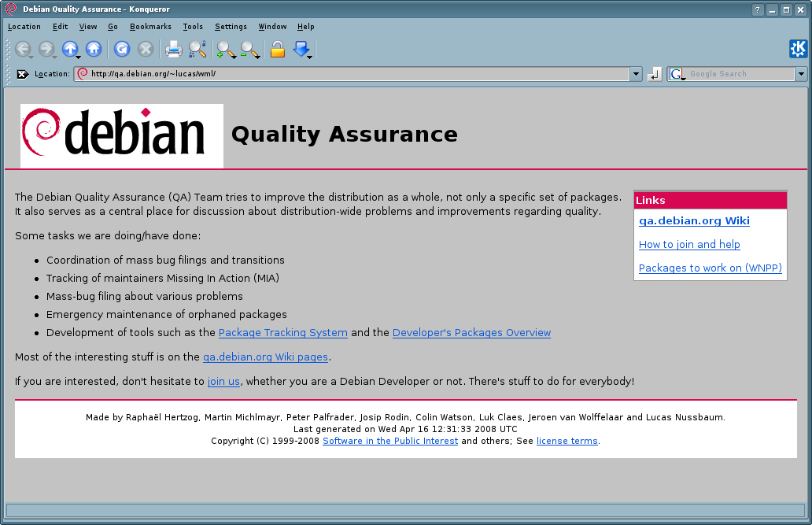The image size is (812, 525).
Task: Click the Forward arrow toolbar icon
Action: coord(46,49)
